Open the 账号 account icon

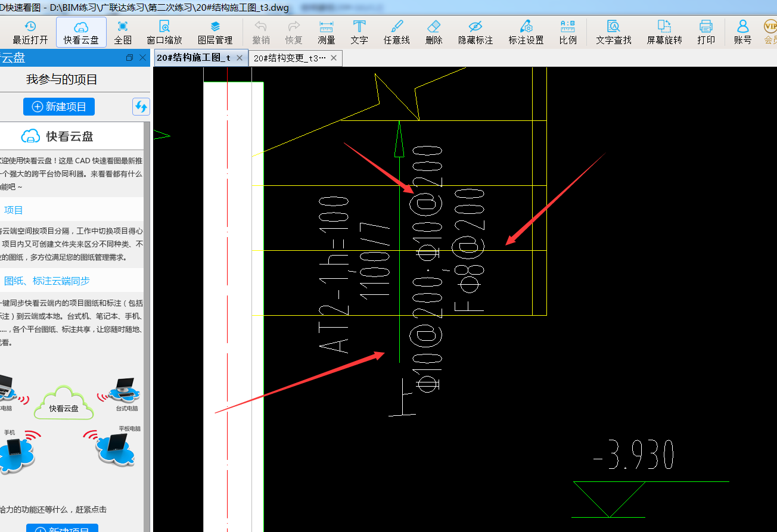pos(743,33)
